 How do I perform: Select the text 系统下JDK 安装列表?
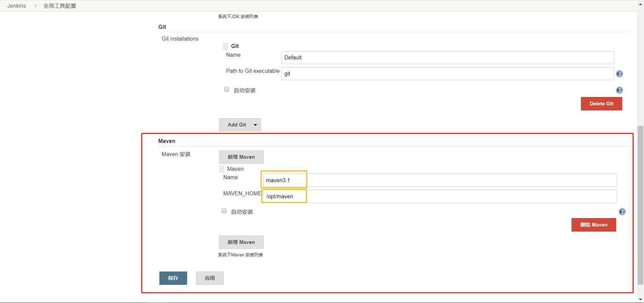[x=238, y=16]
